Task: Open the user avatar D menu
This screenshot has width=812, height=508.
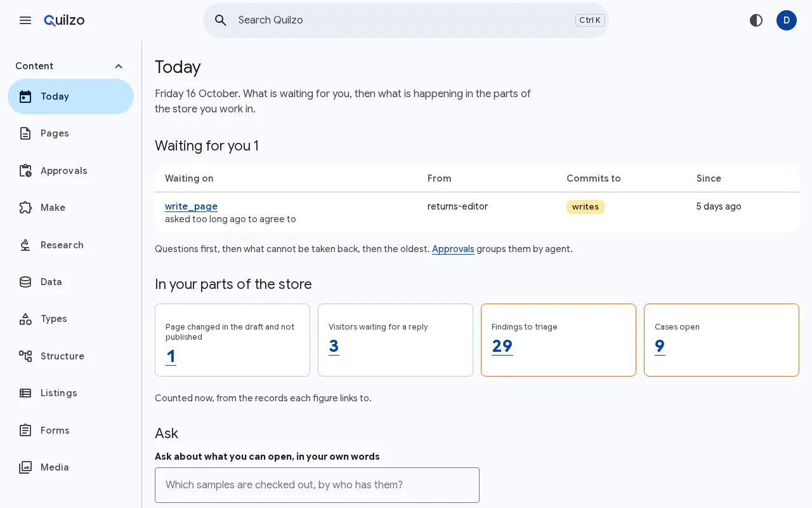Action: [x=787, y=20]
